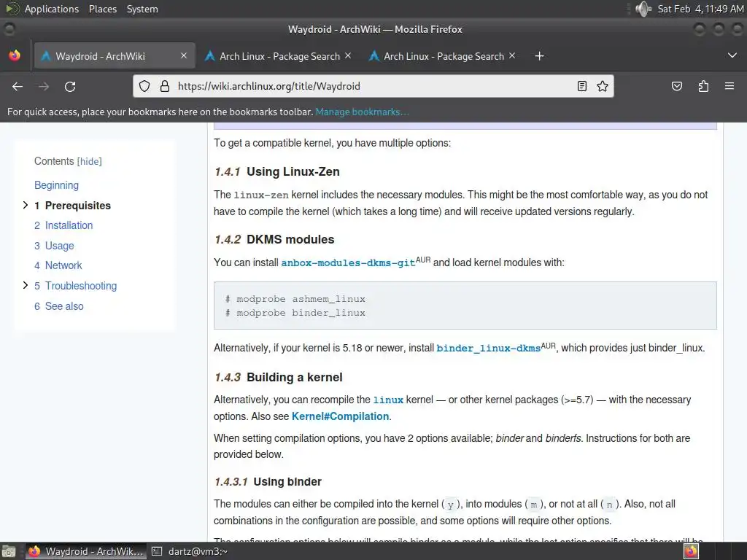This screenshot has height=560, width=747.
Task: Show desktop via bottom-left panel icon
Action: (8, 551)
